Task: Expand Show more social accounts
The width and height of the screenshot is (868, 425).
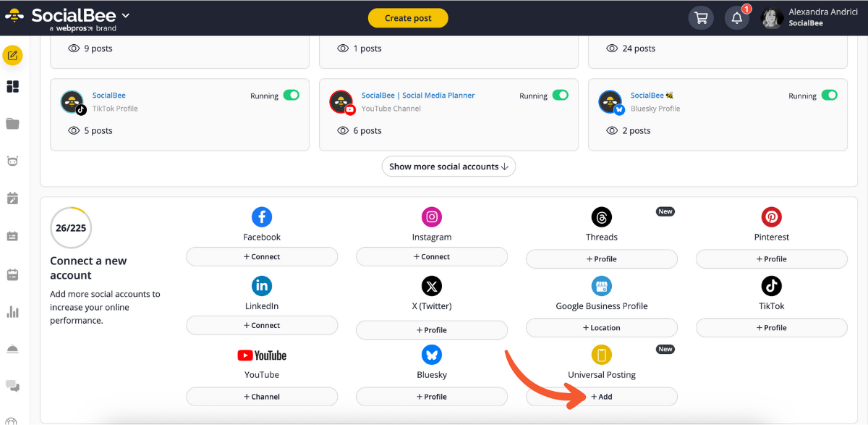Action: pos(448,167)
